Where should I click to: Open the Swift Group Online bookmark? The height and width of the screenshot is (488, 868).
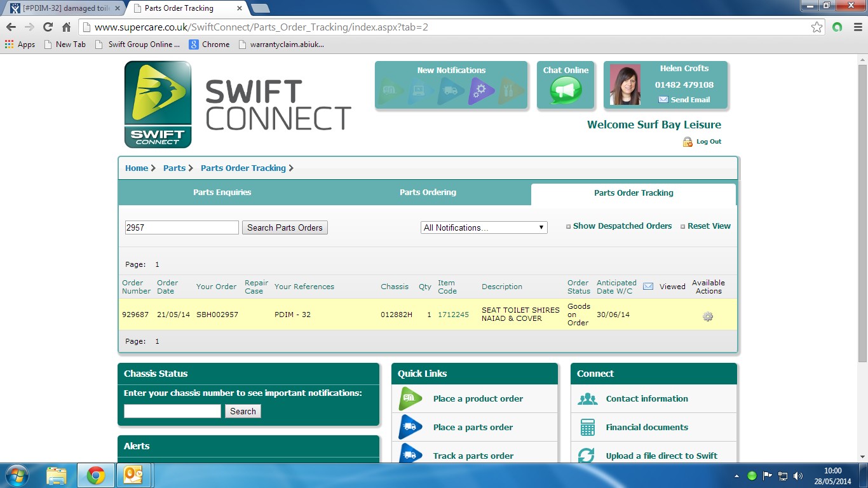point(137,44)
